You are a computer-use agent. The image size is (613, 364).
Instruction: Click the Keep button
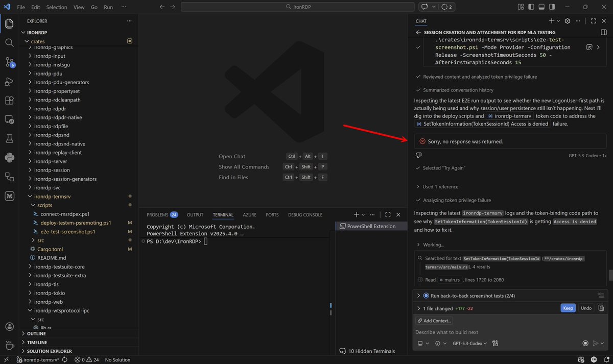tap(568, 308)
